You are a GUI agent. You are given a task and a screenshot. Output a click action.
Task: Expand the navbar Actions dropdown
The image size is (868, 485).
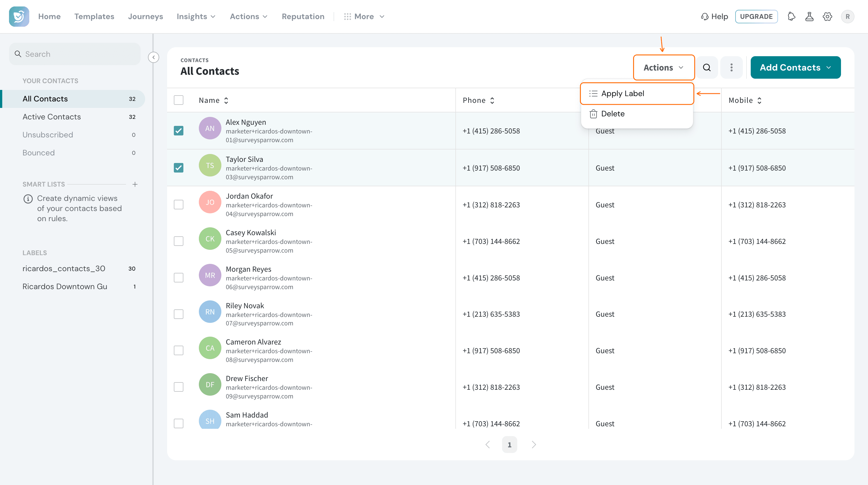(249, 17)
